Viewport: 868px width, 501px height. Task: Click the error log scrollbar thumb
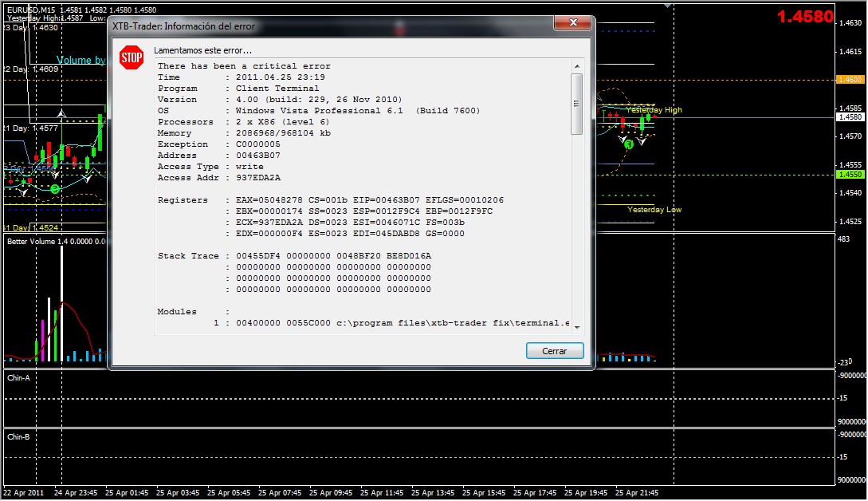577,104
